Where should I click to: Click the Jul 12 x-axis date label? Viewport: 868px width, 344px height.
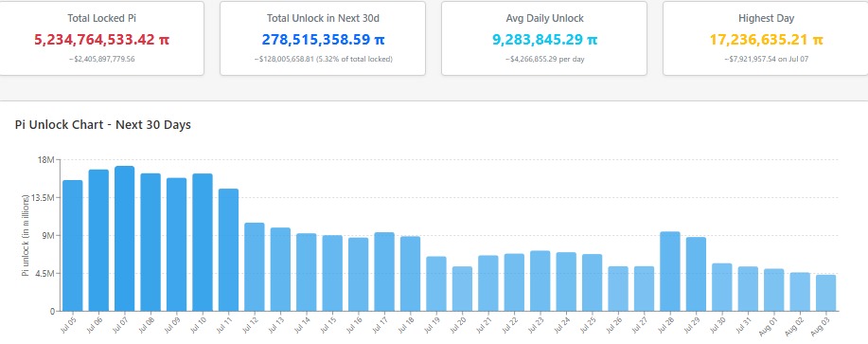pyautogui.click(x=250, y=325)
